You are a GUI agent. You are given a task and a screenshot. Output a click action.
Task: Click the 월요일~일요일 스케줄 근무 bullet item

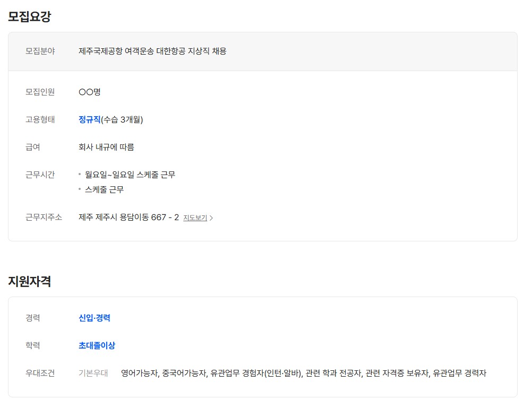click(130, 175)
